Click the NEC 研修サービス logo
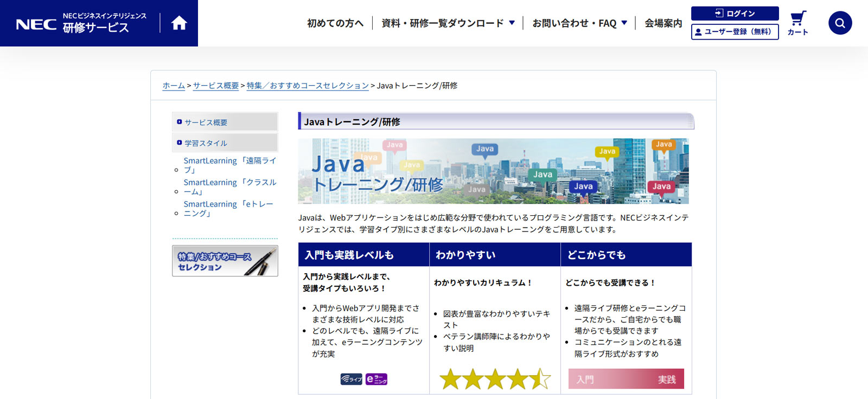868x399 pixels. click(81, 23)
